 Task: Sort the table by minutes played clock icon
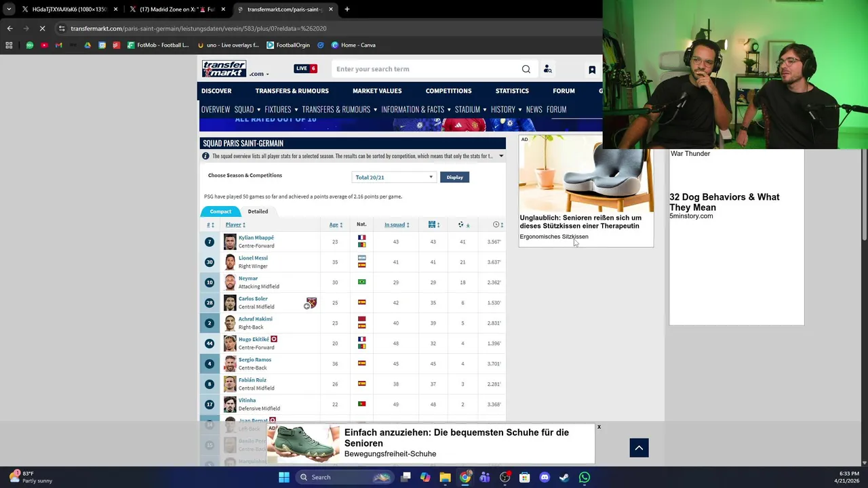pos(497,224)
